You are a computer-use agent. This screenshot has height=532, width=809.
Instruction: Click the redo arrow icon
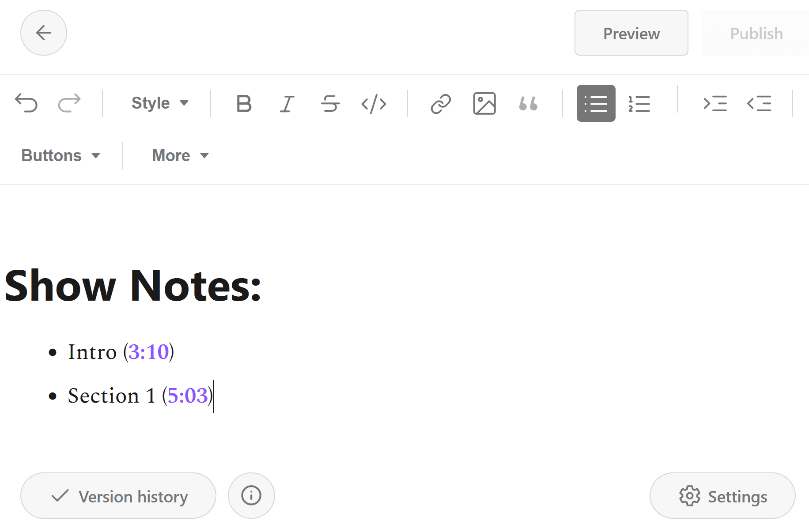coord(69,103)
